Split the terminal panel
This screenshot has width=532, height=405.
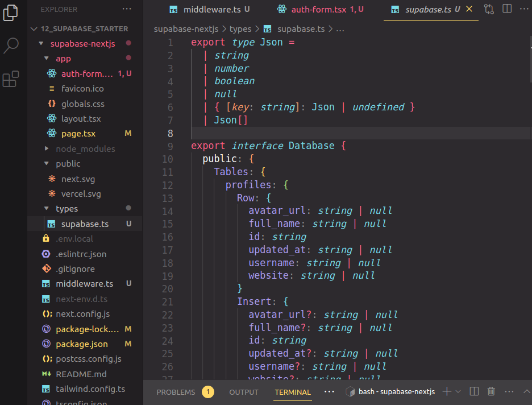click(x=474, y=391)
